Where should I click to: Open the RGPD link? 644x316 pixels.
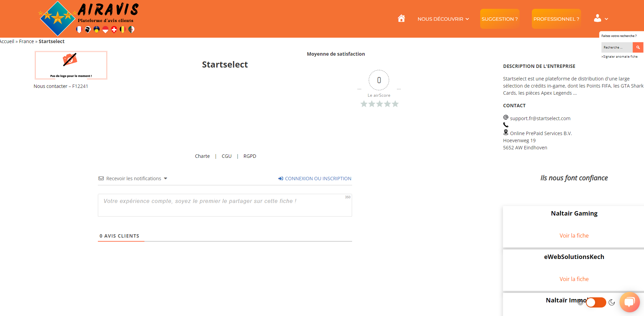click(x=250, y=156)
